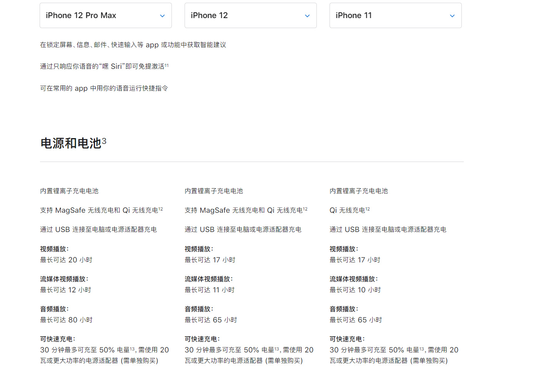Click 最长可达 11 小时 streaming value

pos(210,290)
